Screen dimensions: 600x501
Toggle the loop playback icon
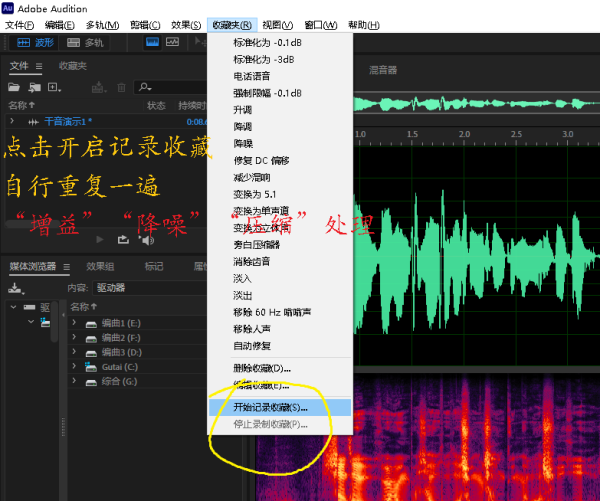click(123, 240)
